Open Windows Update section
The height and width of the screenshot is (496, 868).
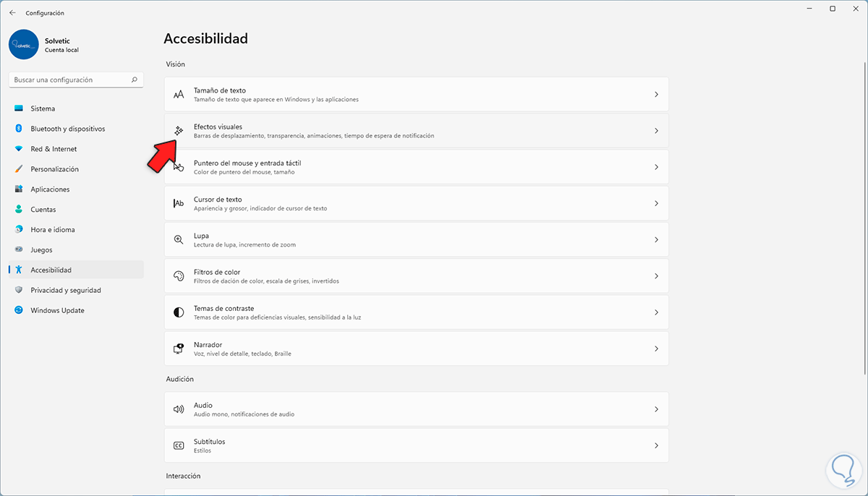(x=57, y=310)
